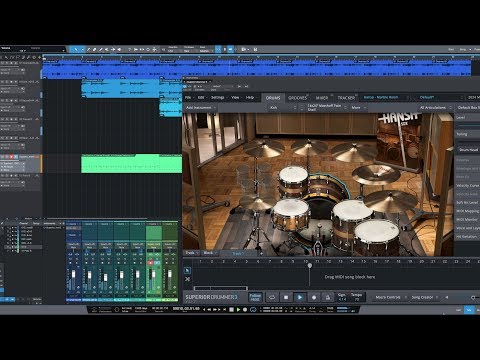Toggle record-arm on the drum instrument track
Screen dimensions: 480x360
point(12,157)
